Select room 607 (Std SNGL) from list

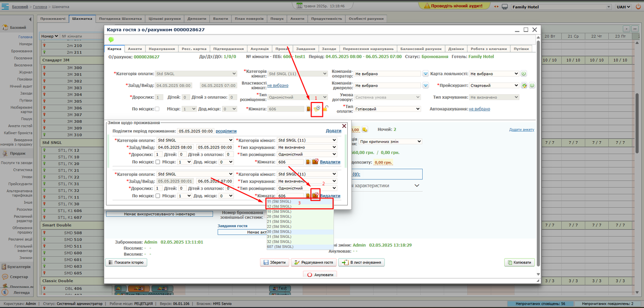pyautogui.click(x=280, y=247)
